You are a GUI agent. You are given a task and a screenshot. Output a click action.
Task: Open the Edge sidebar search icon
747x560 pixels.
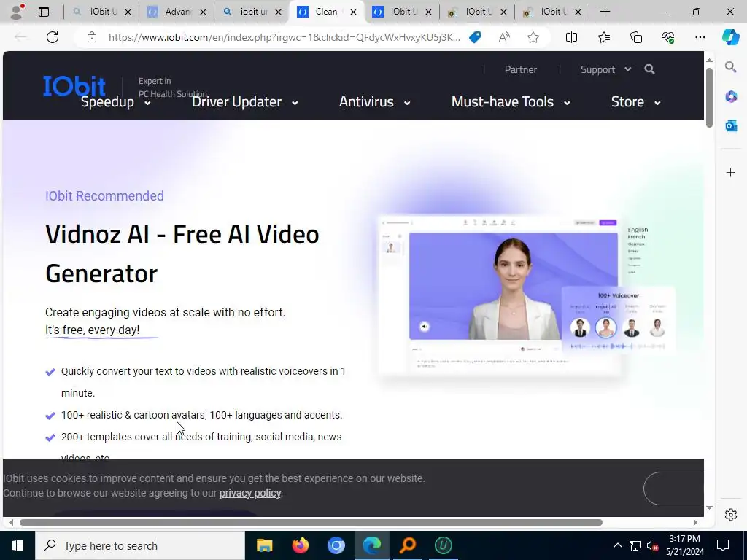[731, 66]
